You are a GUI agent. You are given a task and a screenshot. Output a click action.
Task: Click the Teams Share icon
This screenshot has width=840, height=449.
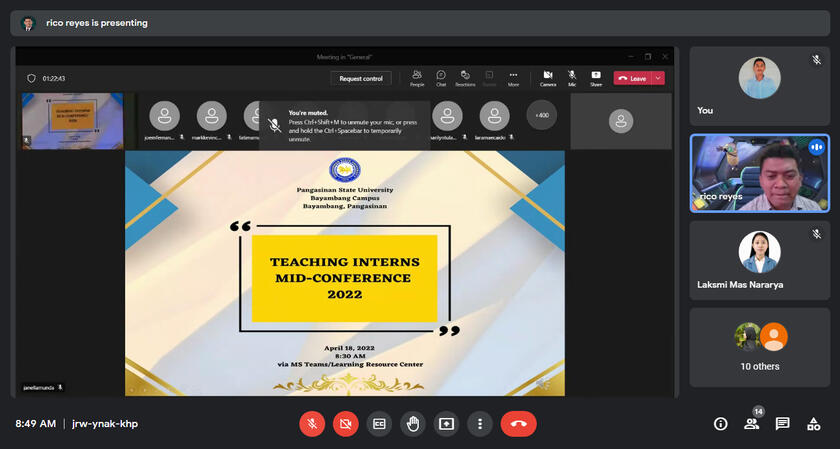(596, 78)
